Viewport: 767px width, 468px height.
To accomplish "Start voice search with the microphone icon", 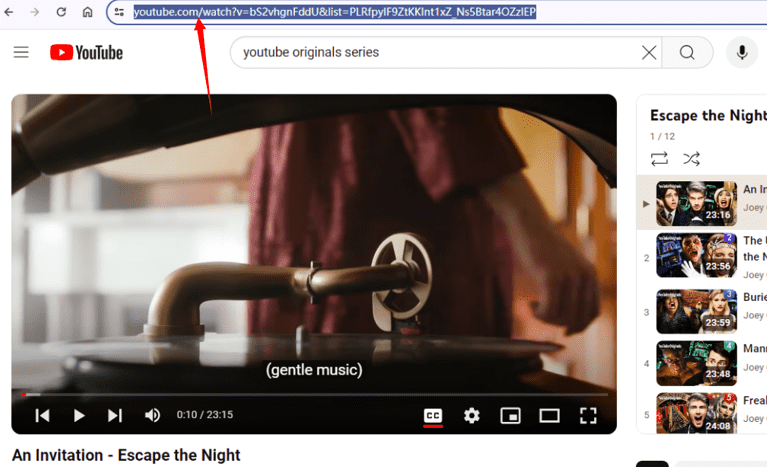I will point(742,52).
